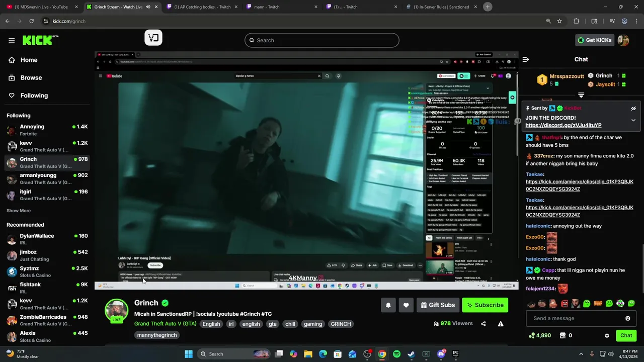This screenshot has height=362, width=644.
Task: Expand the pinned message chevron
Action: tap(633, 120)
